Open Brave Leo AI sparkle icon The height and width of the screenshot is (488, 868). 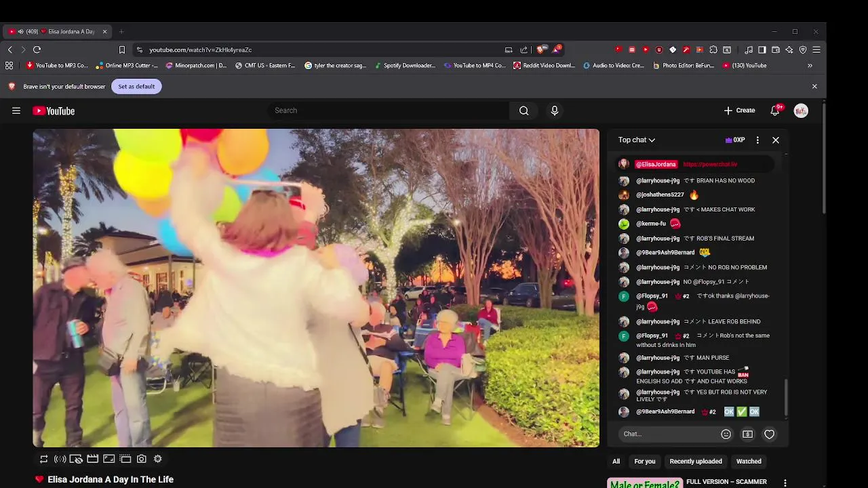[789, 49]
